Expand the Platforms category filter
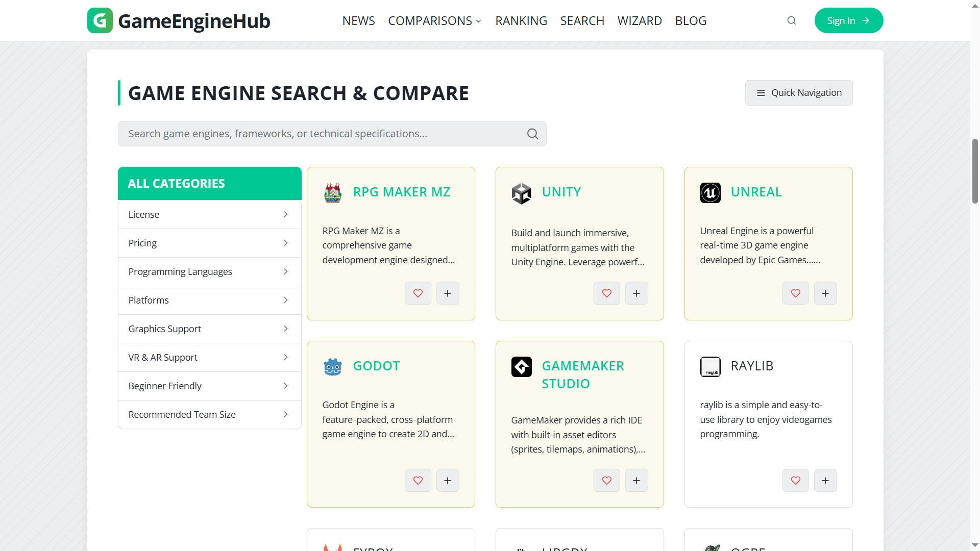Image resolution: width=980 pixels, height=551 pixels. pos(209,300)
